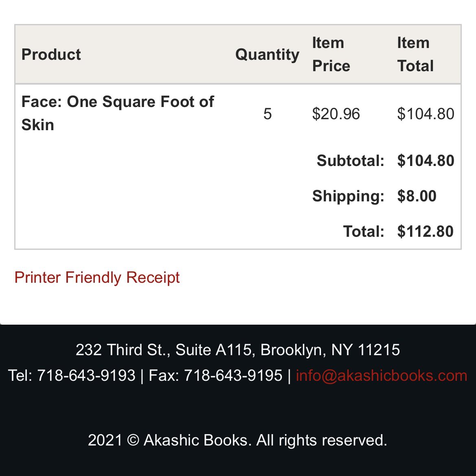Click the Brooklyn street address in footer
476x476 pixels.
238,350
